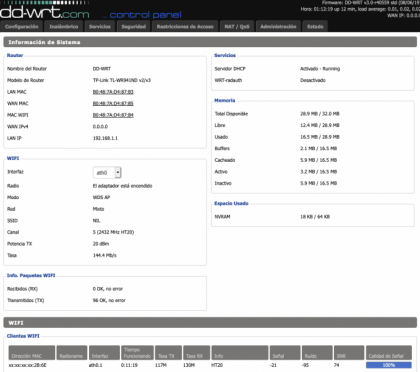This screenshot has height=372, width=420.
Task: Open the Inalámbrico tab
Action: coord(64,27)
